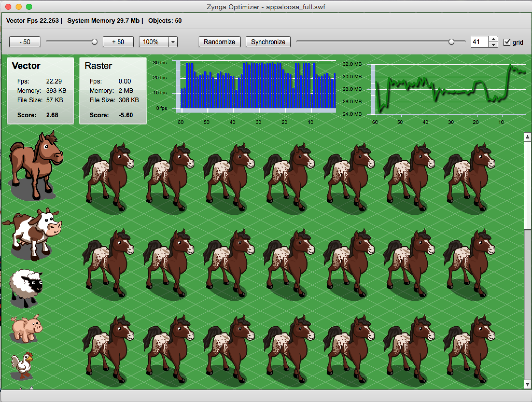Click the Vector Memory 393 KB value

click(56, 91)
